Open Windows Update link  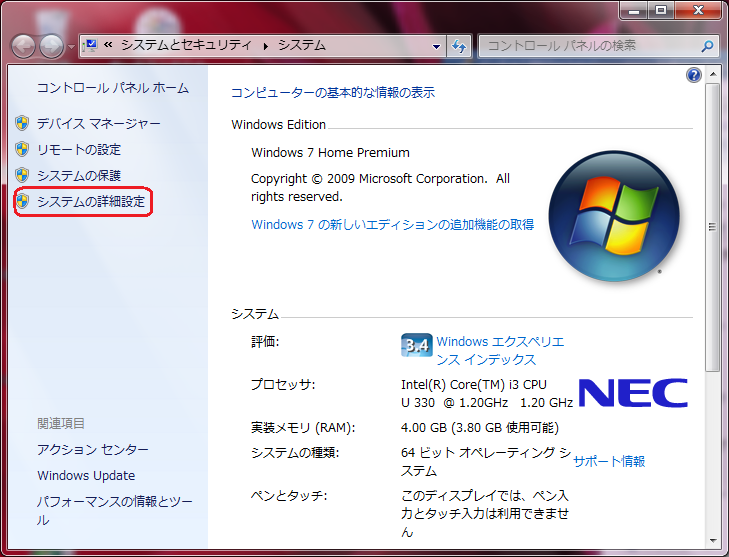(86, 475)
